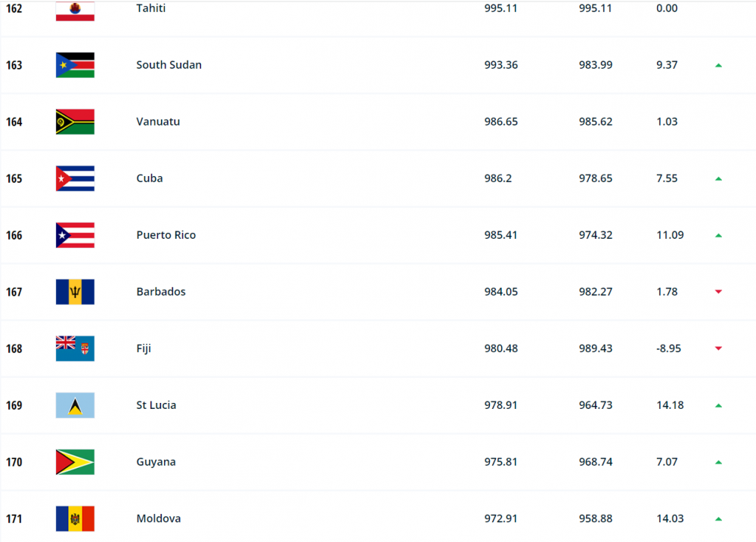756x542 pixels.
Task: Select the St Lucia team name
Action: point(156,405)
